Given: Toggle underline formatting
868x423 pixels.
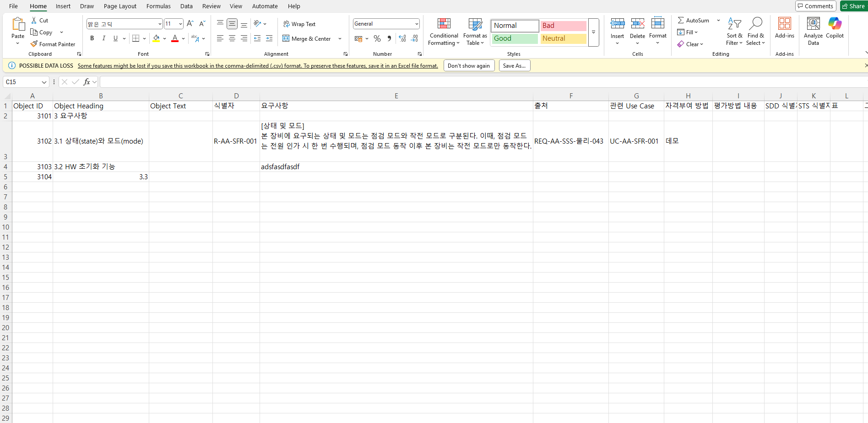Looking at the screenshot, I should point(115,38).
